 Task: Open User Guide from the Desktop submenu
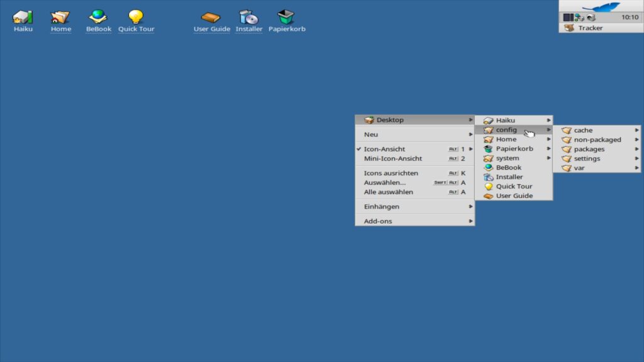coord(514,196)
